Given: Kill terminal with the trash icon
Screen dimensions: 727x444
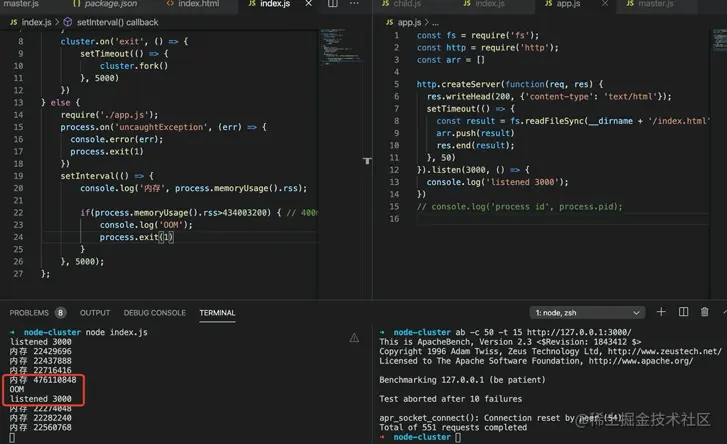Looking at the screenshot, I should 704,312.
